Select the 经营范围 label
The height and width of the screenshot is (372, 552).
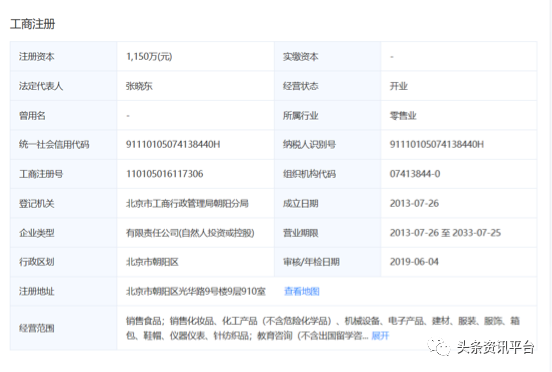[37, 328]
